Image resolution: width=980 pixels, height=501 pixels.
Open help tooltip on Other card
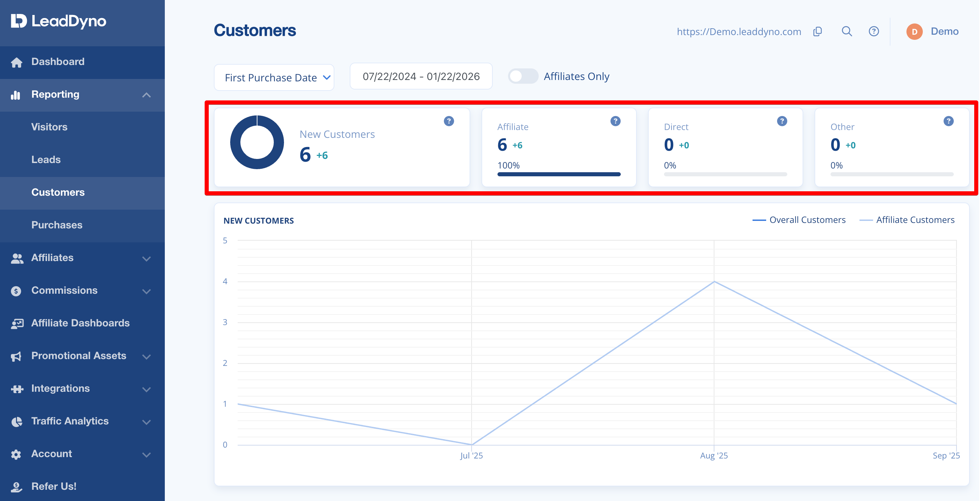(948, 121)
